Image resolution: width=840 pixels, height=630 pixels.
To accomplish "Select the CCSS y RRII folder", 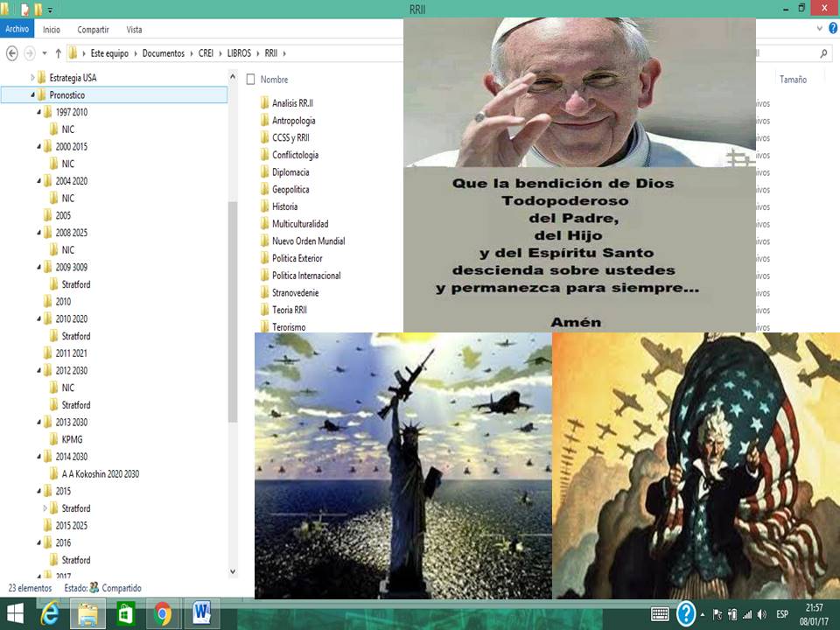I will 290,137.
